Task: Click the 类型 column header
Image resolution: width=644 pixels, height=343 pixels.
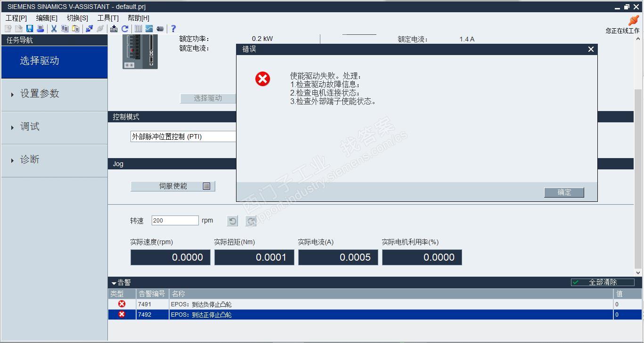Action: tap(122, 294)
